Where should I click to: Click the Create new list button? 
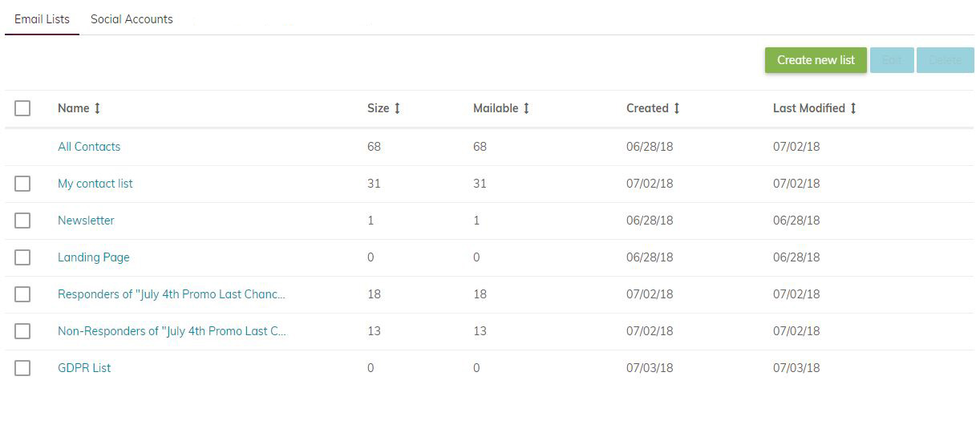(816, 60)
